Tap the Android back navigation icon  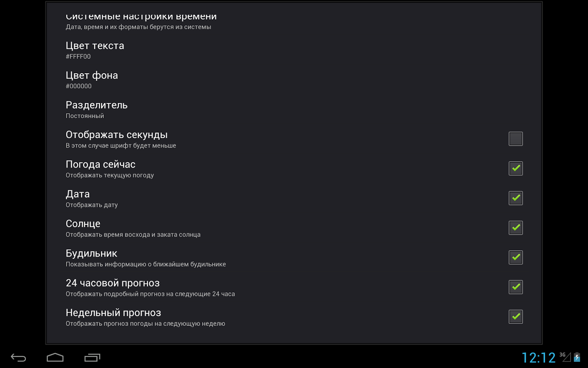tap(18, 358)
